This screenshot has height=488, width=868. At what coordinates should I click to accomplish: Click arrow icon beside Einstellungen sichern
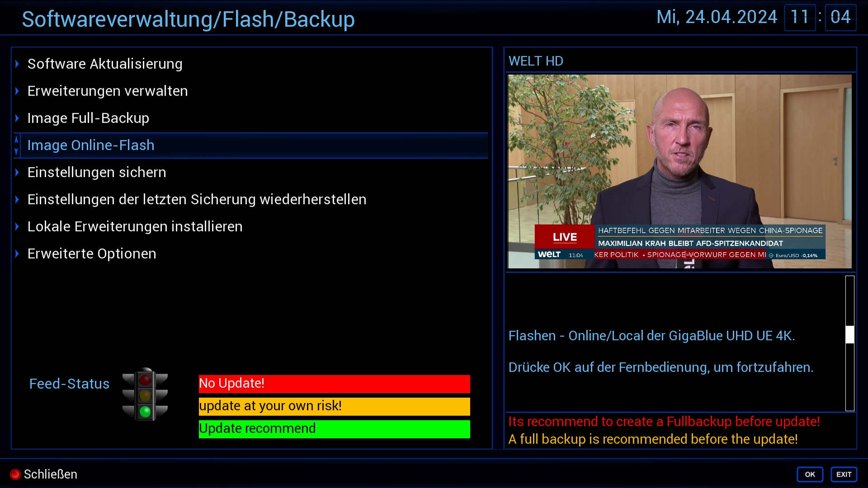(17, 172)
